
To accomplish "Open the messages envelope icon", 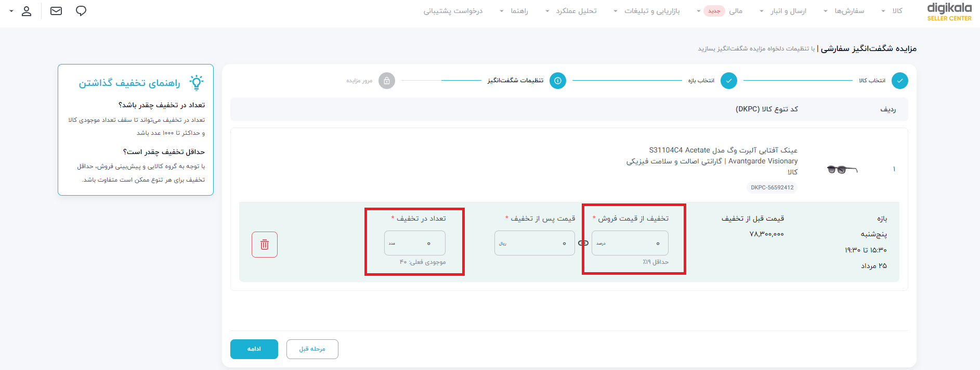I will click(56, 11).
